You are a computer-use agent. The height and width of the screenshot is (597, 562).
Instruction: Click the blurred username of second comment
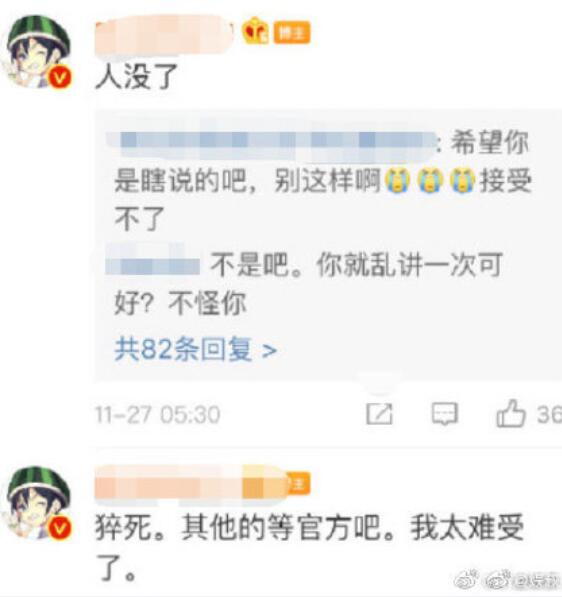click(x=190, y=484)
